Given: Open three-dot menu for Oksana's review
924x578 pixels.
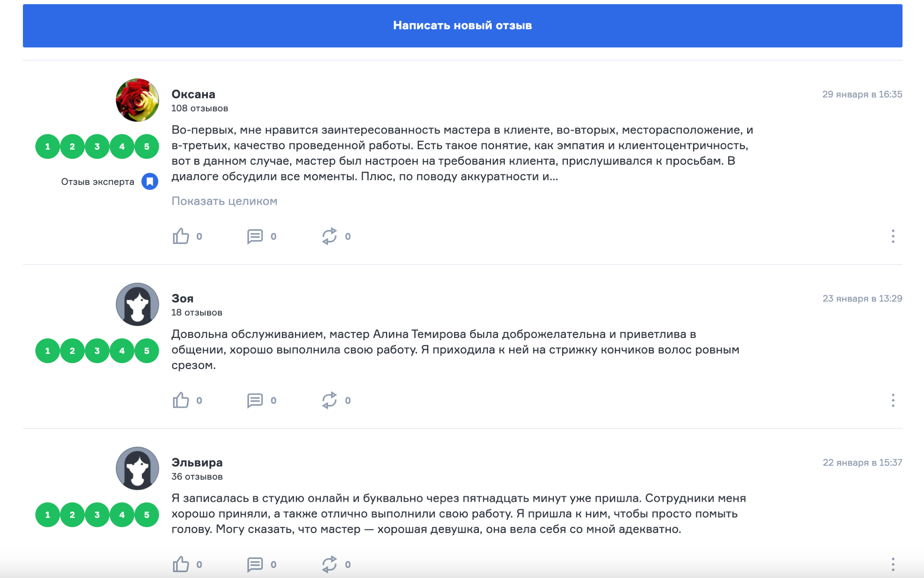Looking at the screenshot, I should click(x=893, y=236).
